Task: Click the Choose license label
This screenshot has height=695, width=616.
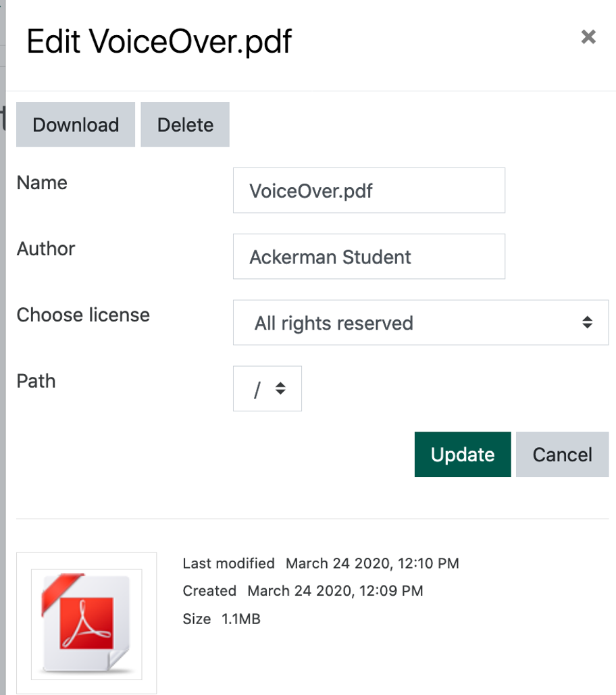Action: click(83, 315)
